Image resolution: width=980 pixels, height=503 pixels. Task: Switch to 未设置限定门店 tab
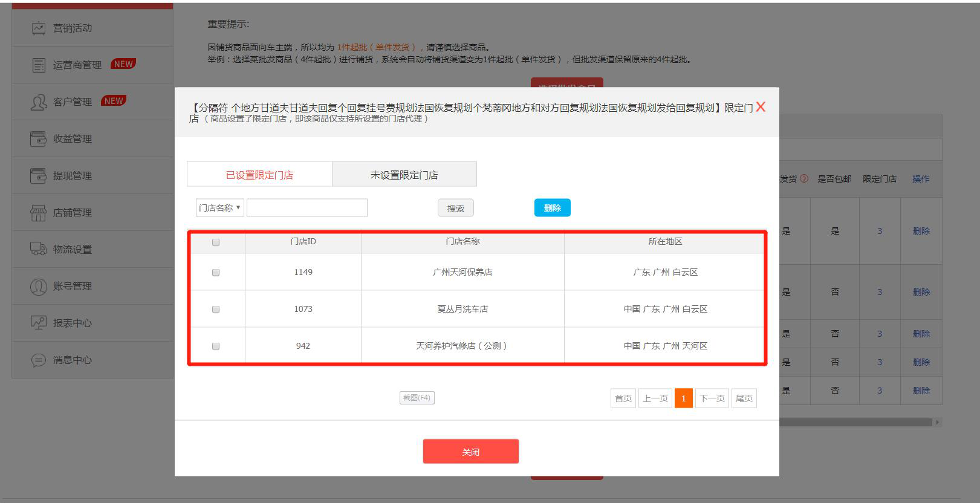tap(404, 175)
